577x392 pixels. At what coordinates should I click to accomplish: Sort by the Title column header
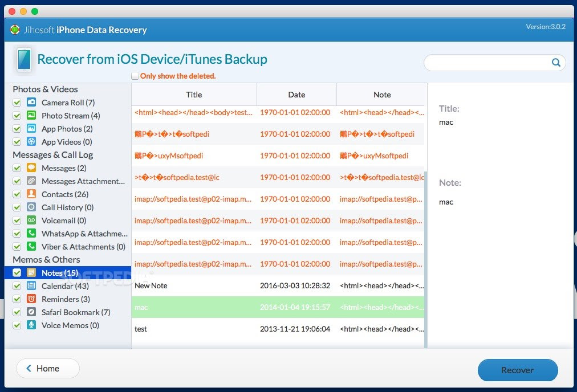point(194,95)
